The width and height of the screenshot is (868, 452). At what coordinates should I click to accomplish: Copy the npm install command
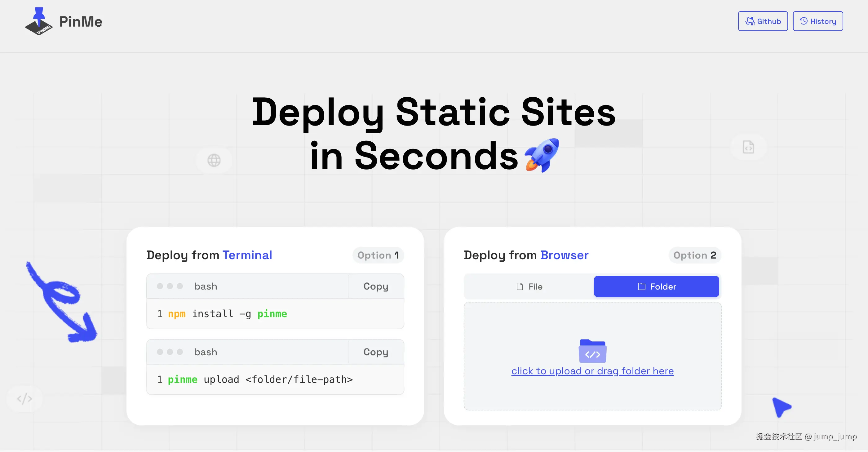(x=375, y=286)
